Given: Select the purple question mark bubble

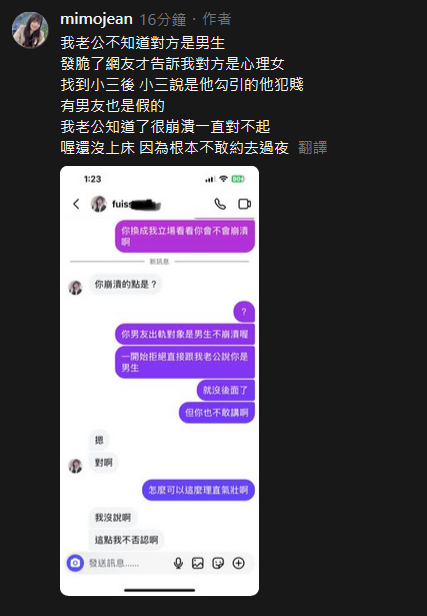Looking at the screenshot, I should coord(244,312).
